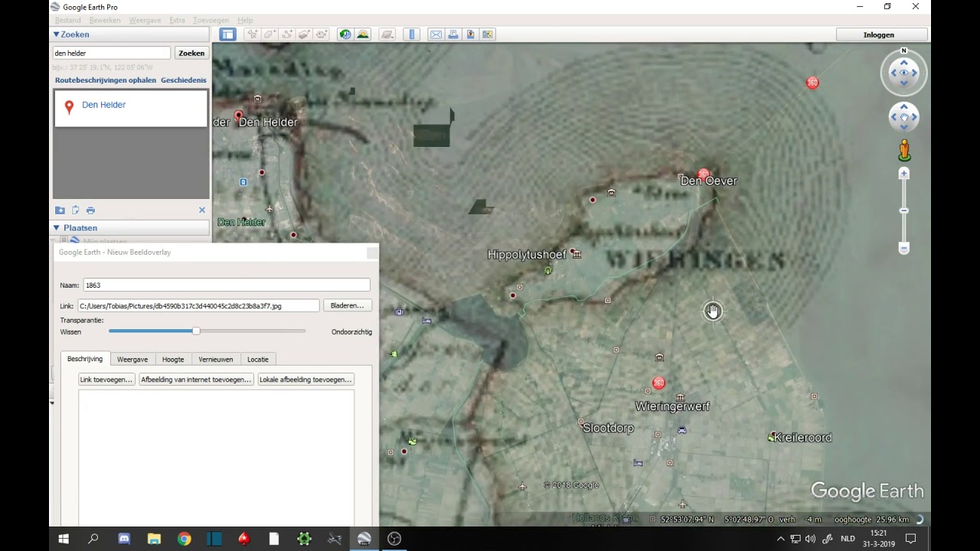Switch to the Weergave tab in overlay dialog
Screen dimensions: 980x551
click(x=132, y=359)
